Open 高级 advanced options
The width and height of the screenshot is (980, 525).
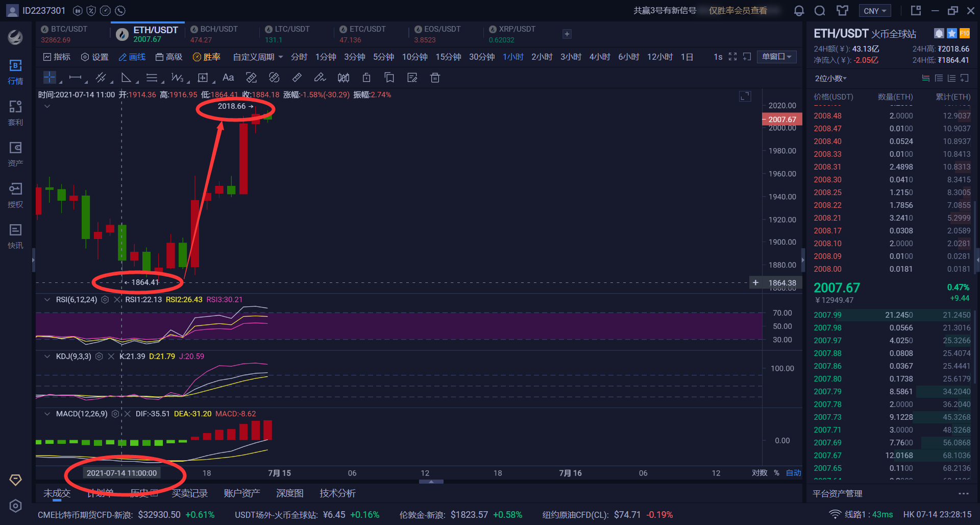point(168,57)
